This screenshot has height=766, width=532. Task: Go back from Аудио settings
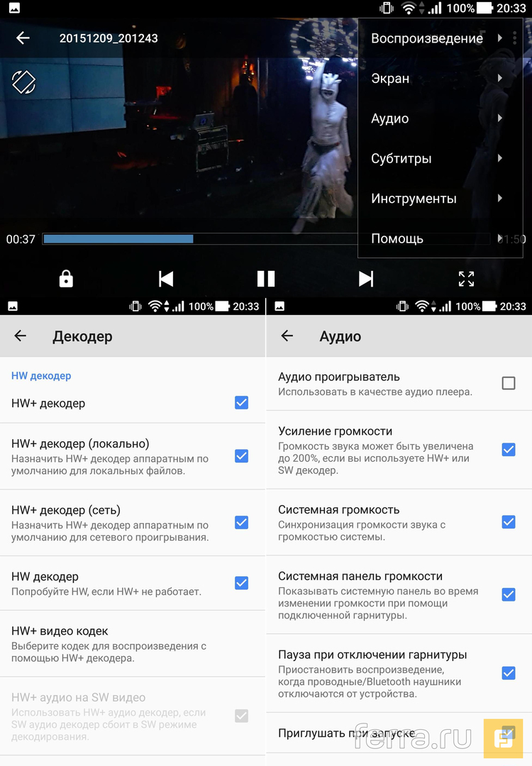click(x=287, y=335)
